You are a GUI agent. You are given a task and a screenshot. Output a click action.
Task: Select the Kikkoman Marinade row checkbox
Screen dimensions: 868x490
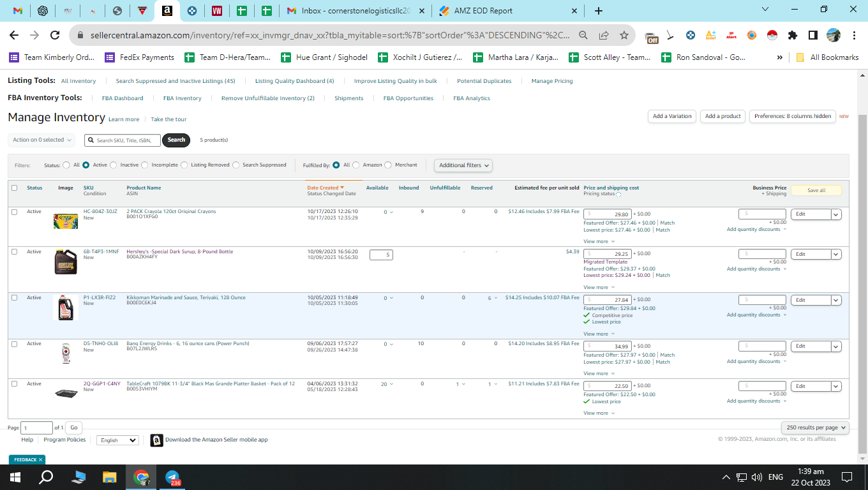point(14,297)
